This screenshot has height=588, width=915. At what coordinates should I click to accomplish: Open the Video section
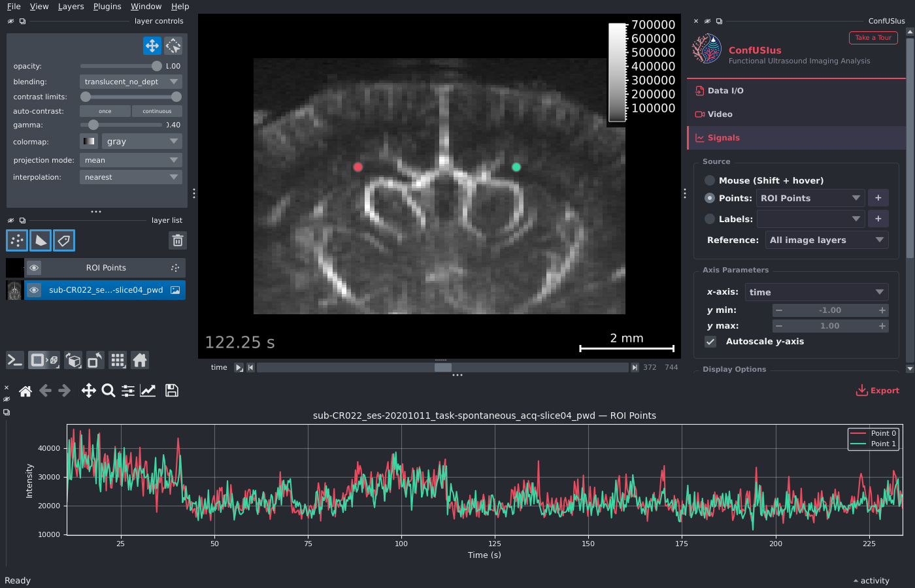tap(796, 114)
